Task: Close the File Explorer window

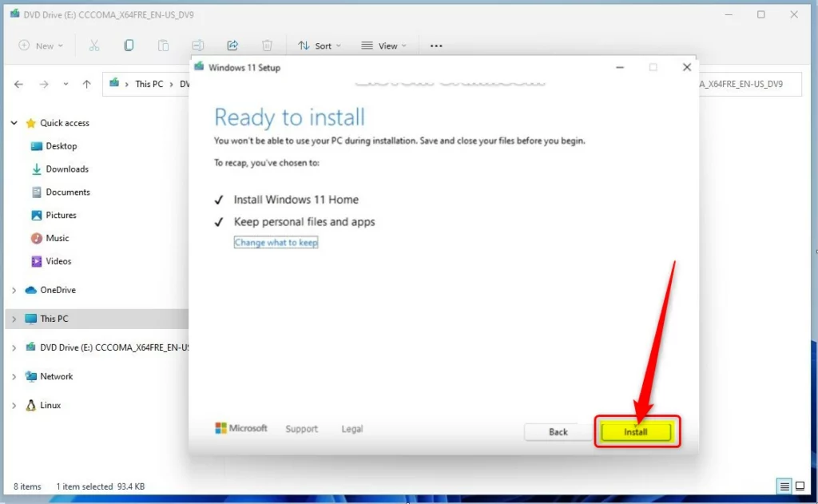Action: click(794, 14)
